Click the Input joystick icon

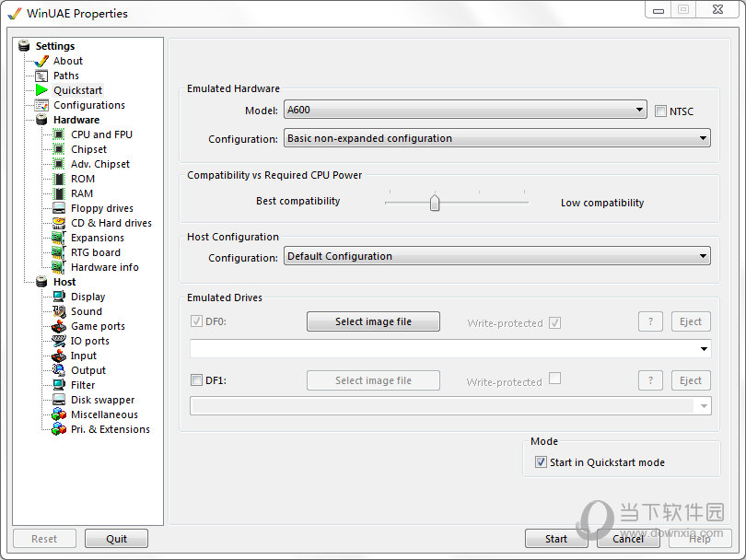59,356
